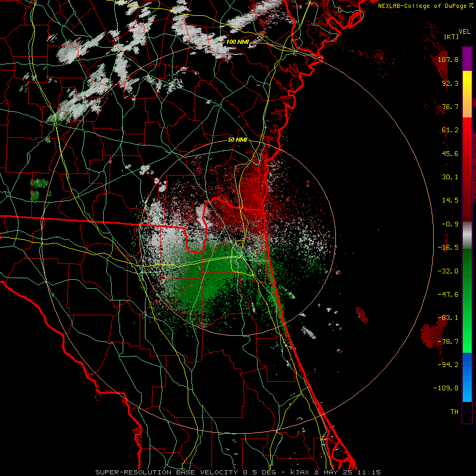The height and width of the screenshot is (476, 476).
Task: Select the -63.1 legend value
Action: [x=448, y=318]
